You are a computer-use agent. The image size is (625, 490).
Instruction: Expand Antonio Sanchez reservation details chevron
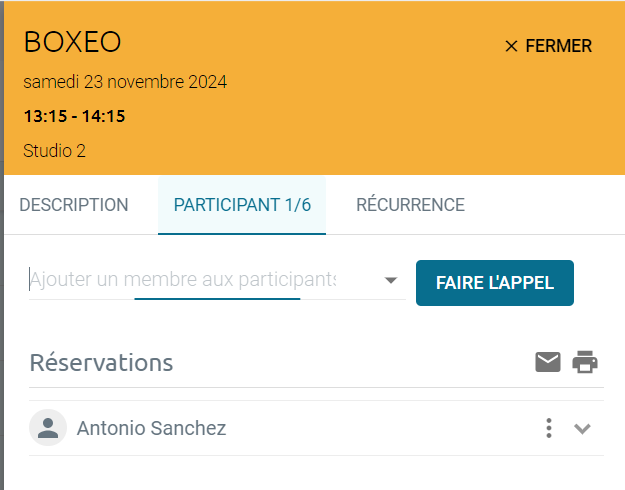tap(582, 429)
